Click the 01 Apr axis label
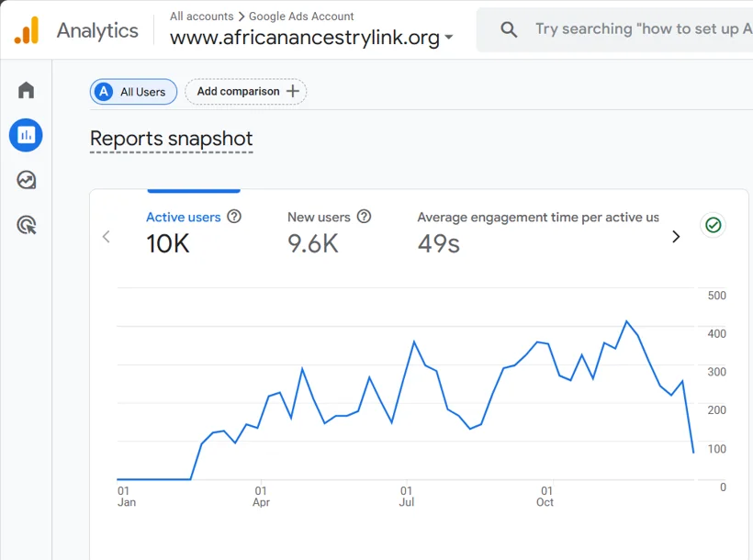753x560 pixels. coord(261,497)
